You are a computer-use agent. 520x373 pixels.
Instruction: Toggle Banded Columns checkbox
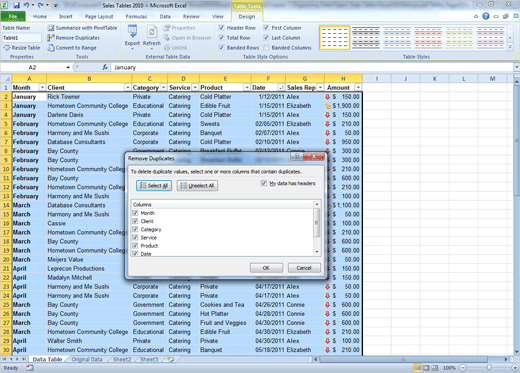pos(266,48)
